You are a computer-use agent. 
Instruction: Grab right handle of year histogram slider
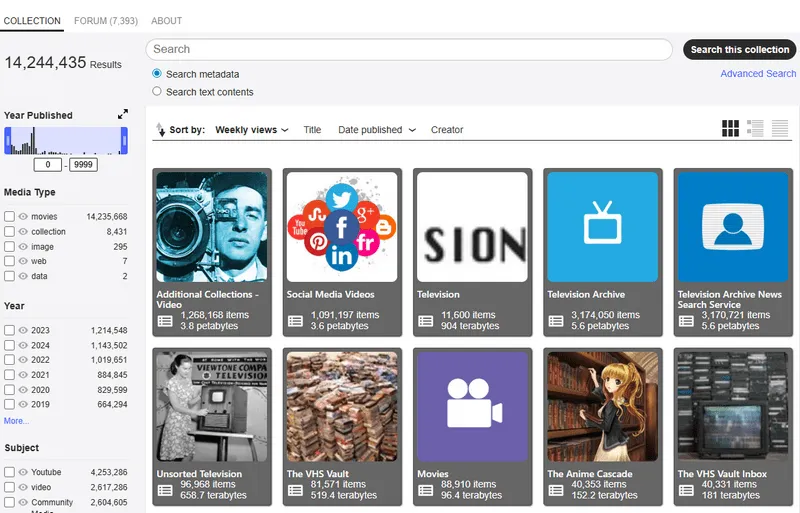[124, 140]
